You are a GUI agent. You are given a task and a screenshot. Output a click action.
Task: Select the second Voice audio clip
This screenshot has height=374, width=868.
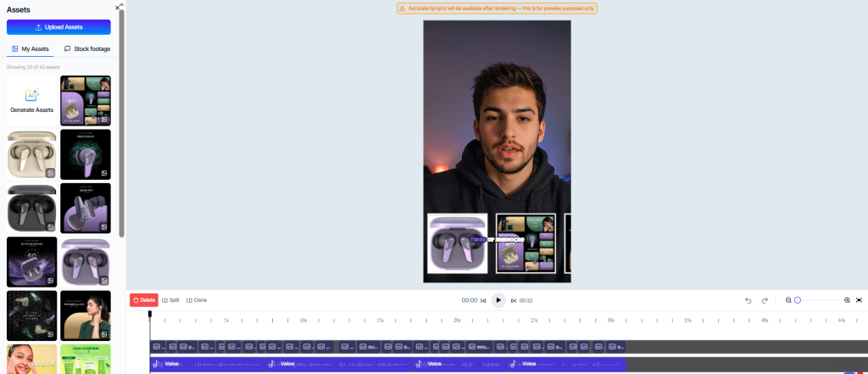341,364
